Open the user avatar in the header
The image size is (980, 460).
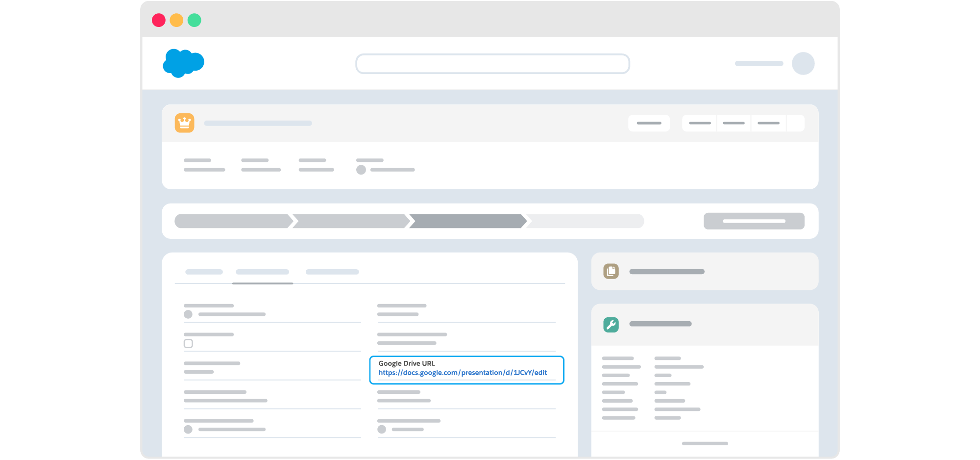tap(803, 63)
